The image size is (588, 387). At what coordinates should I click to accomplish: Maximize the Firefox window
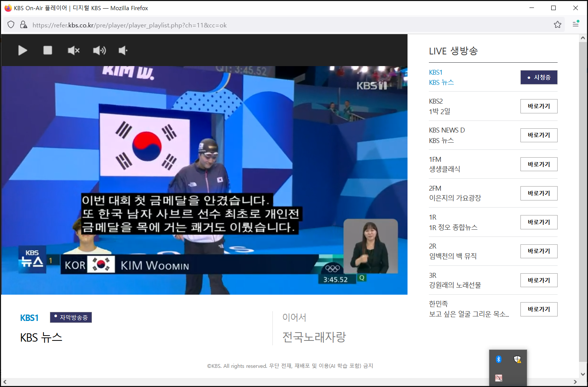coord(553,8)
